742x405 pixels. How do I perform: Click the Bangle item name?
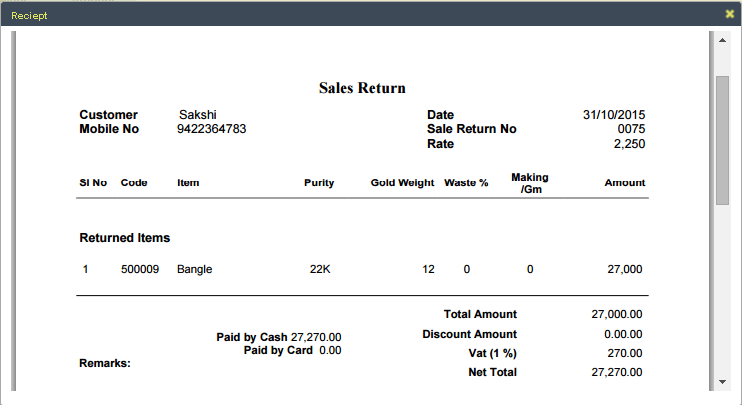pos(194,269)
